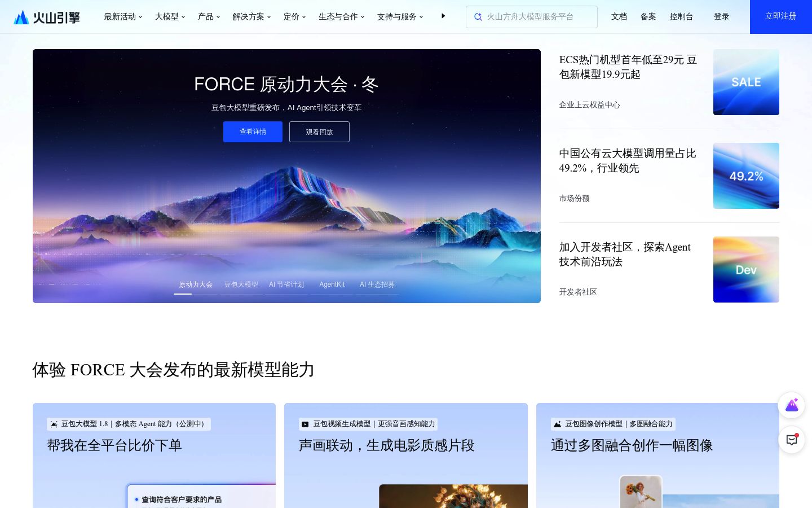Image resolution: width=812 pixels, height=508 pixels.
Task: Click the 豆包图像创作模型 tag image icon
Action: (557, 424)
